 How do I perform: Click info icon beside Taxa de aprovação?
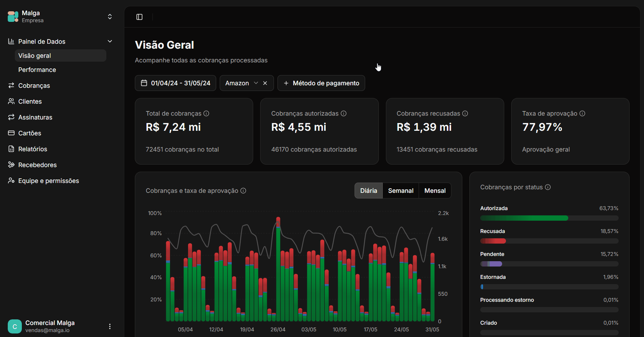click(x=582, y=113)
